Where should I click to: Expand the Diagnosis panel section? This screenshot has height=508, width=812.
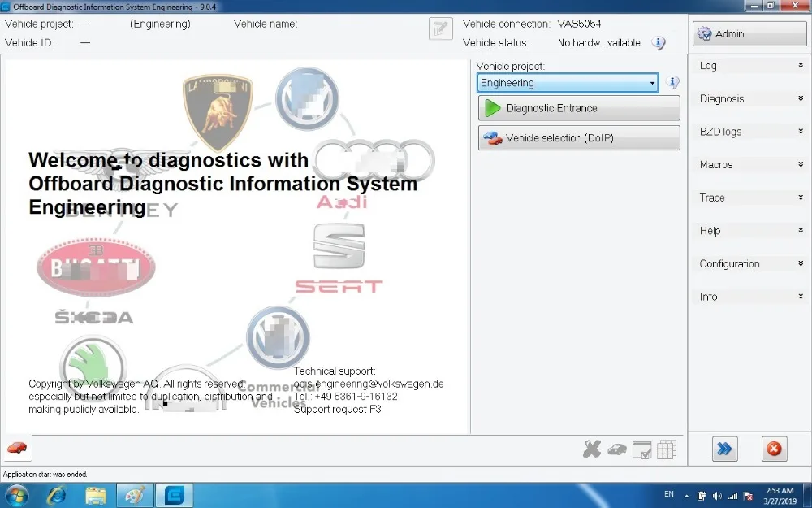click(749, 98)
